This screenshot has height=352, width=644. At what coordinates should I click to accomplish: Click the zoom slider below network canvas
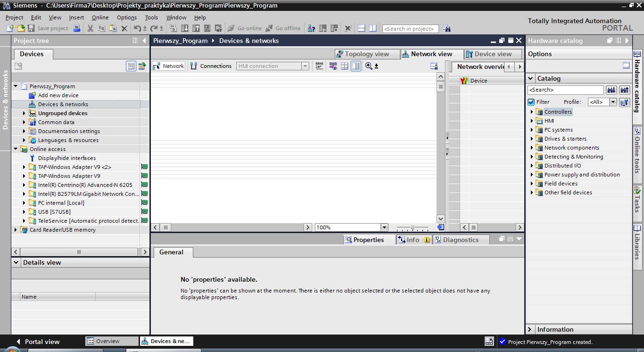pos(413,227)
